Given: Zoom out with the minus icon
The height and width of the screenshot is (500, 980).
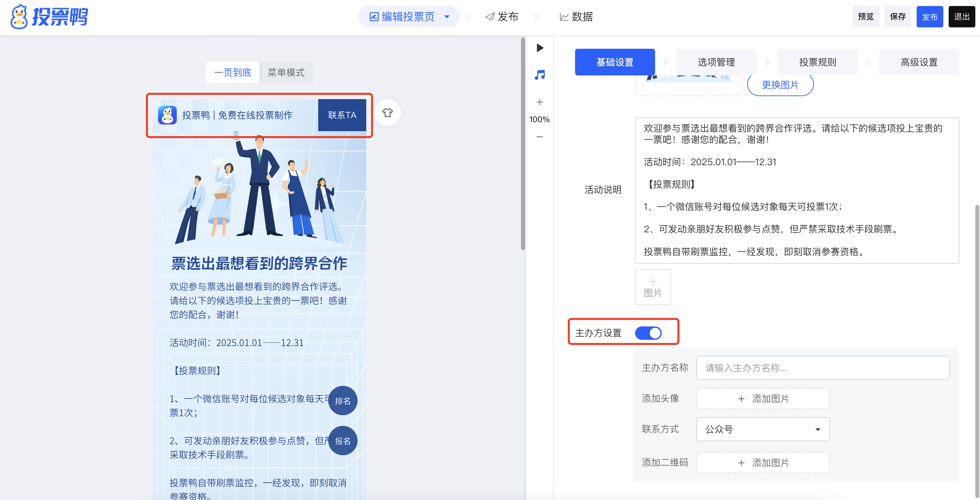Looking at the screenshot, I should coord(539,137).
